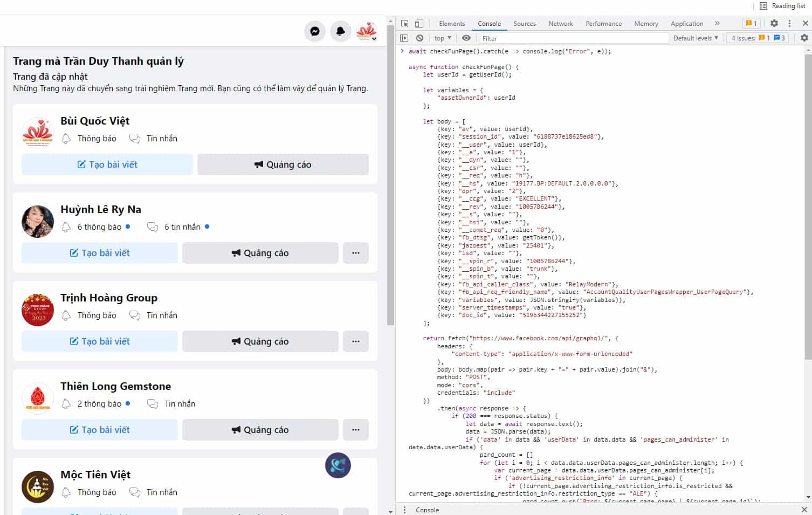Switch to the Console tab
Image resolution: width=812 pixels, height=515 pixels.
489,24
